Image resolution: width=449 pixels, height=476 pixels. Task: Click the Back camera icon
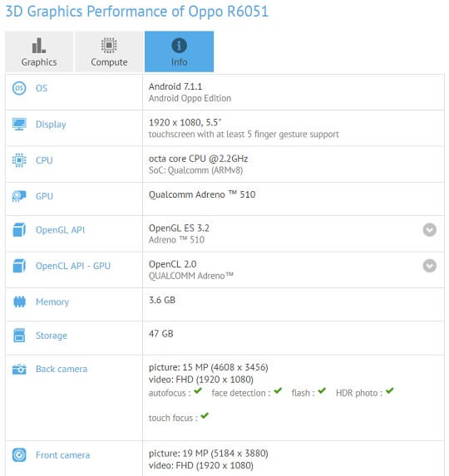19,369
